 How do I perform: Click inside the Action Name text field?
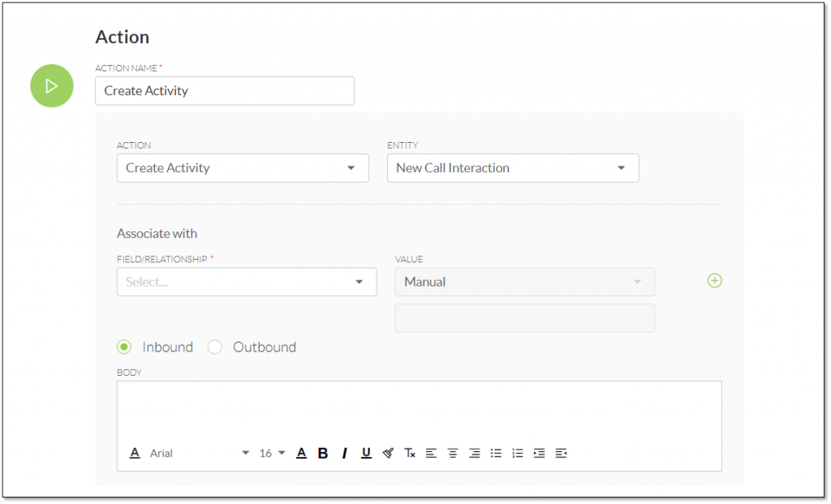tap(225, 91)
